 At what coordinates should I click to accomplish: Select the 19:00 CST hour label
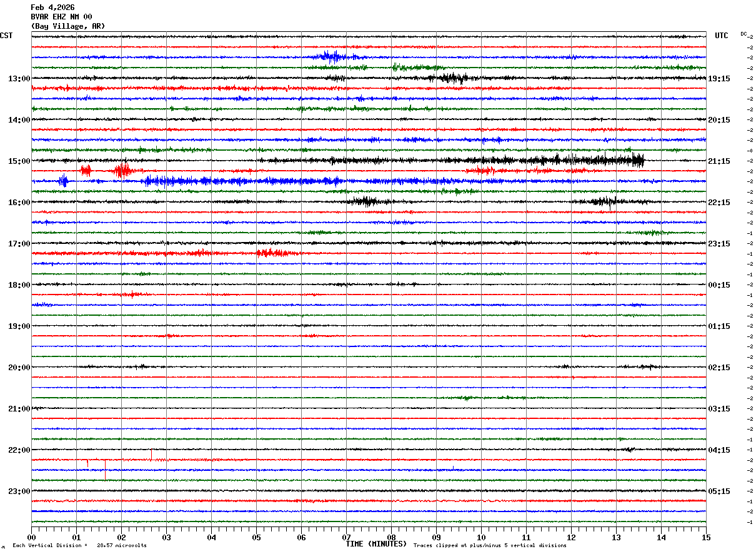pos(19,326)
